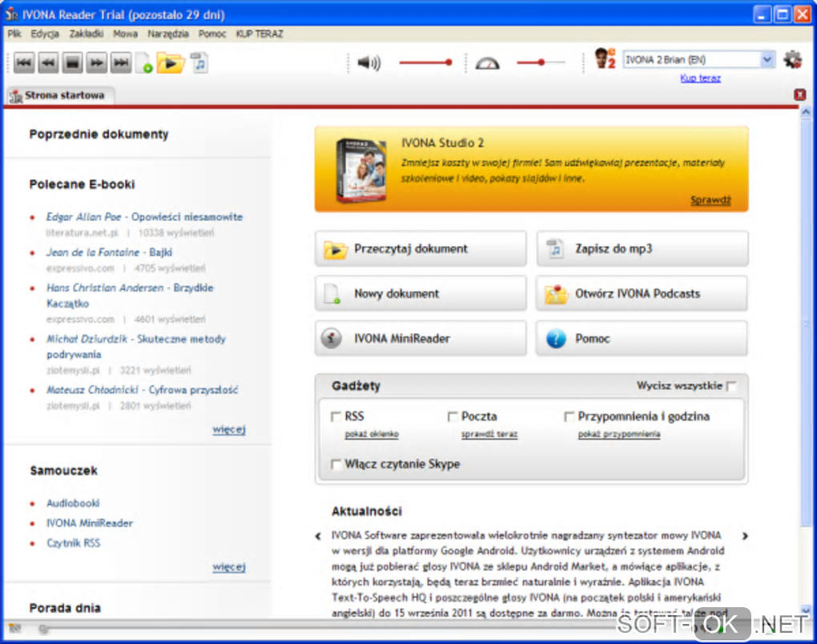Skip to start of document playback
Viewport: 817px width, 644px height.
23,62
